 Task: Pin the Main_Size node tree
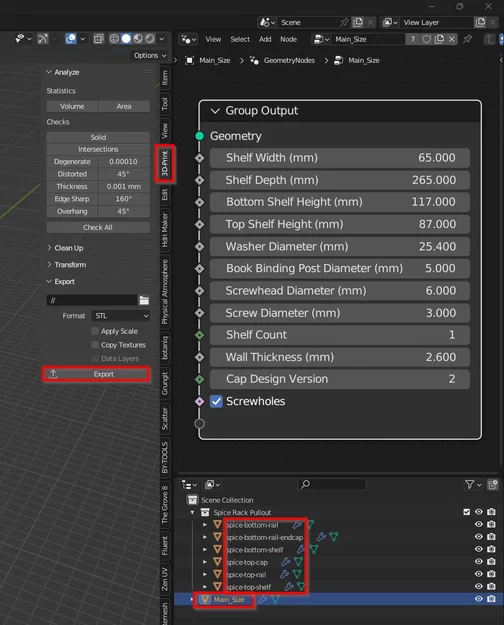(467, 39)
